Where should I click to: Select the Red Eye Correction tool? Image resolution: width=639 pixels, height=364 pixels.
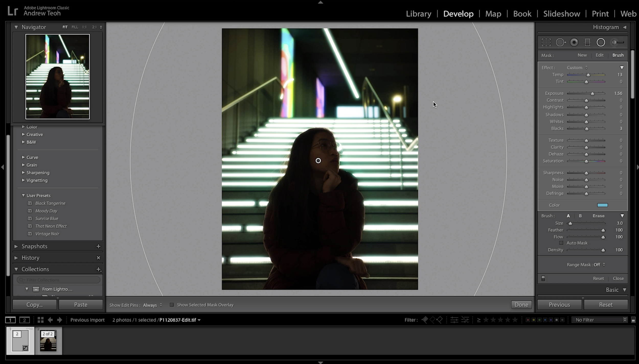[x=574, y=42]
